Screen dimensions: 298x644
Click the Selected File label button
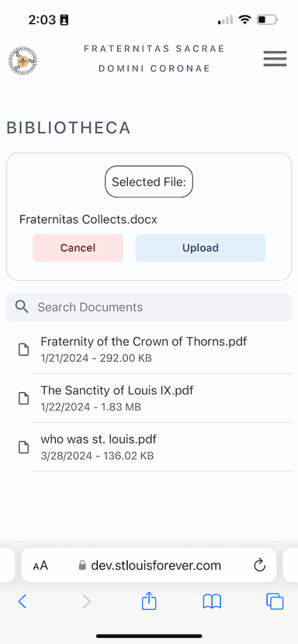click(149, 181)
